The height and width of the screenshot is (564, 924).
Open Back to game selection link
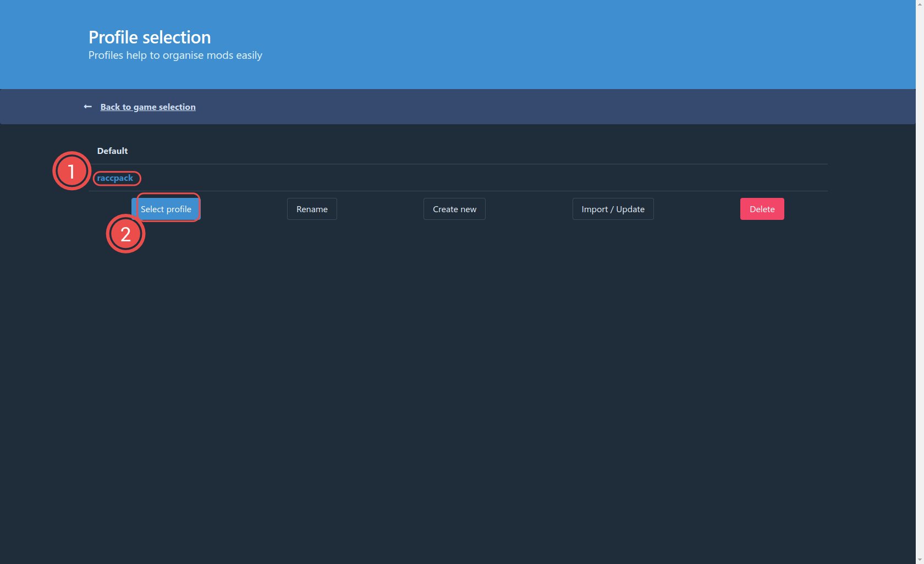click(147, 107)
